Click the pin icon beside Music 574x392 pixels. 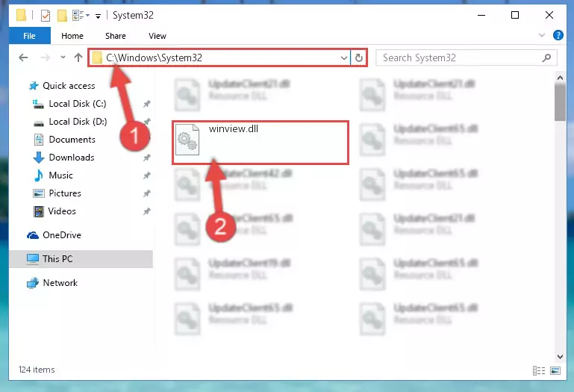(146, 176)
